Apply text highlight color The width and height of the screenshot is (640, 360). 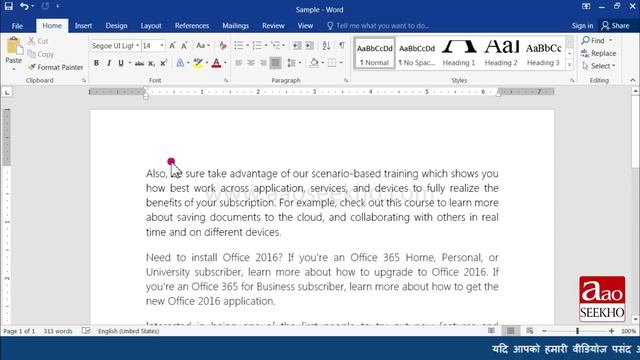pyautogui.click(x=198, y=63)
